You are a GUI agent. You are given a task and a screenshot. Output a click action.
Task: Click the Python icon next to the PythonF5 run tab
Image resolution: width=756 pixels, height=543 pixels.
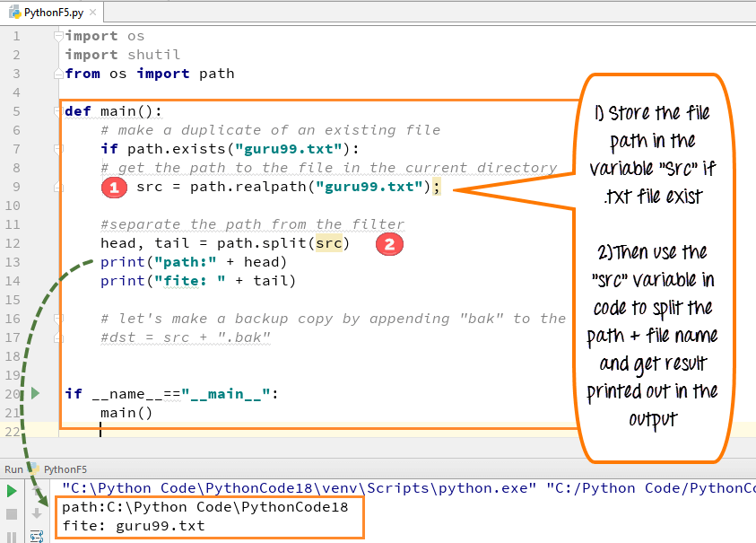(x=33, y=469)
